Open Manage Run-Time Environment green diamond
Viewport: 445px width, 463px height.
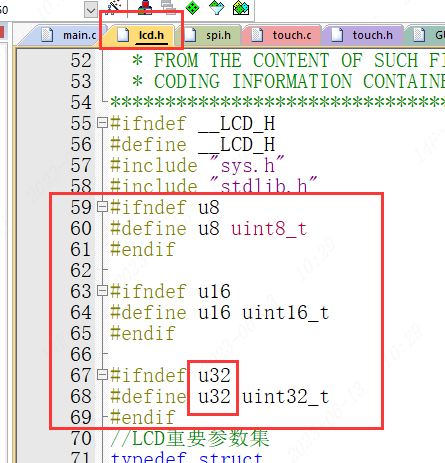pyautogui.click(x=192, y=8)
